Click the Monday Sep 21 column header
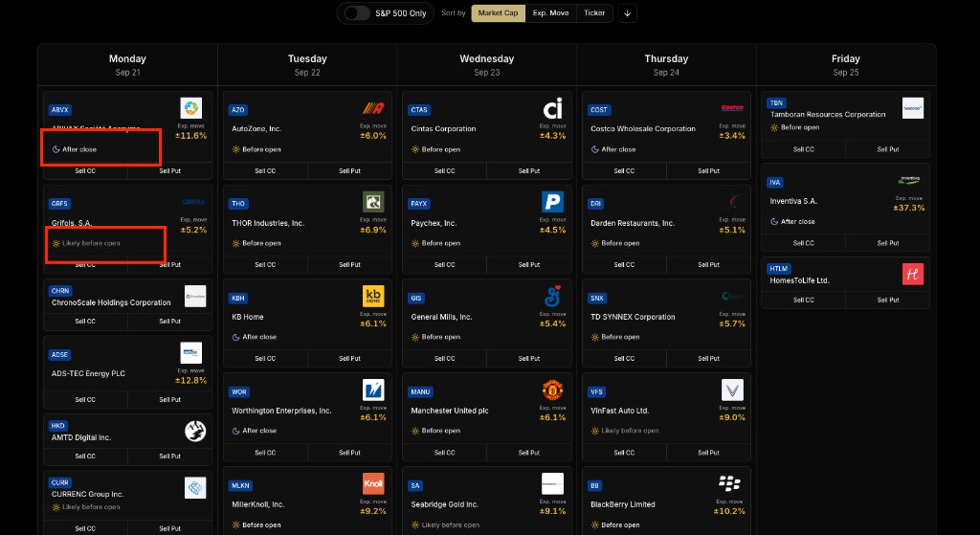This screenshot has width=980, height=535. pos(127,64)
